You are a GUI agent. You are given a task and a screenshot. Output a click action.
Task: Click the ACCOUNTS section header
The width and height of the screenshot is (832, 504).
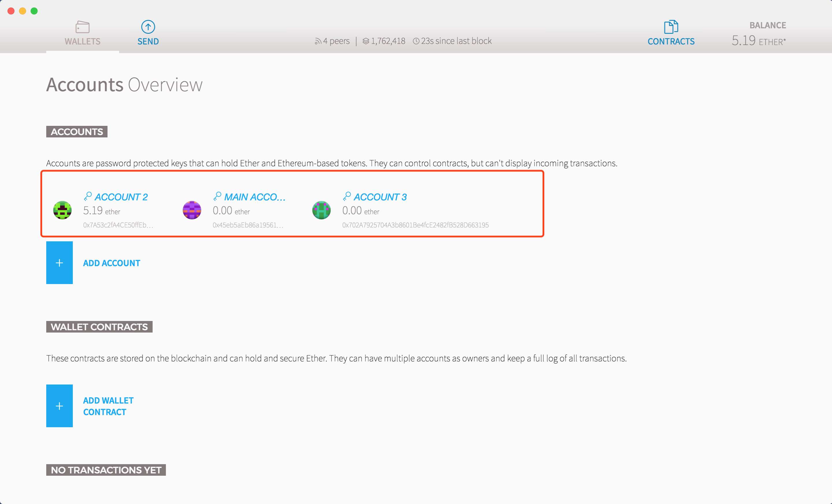(x=77, y=132)
